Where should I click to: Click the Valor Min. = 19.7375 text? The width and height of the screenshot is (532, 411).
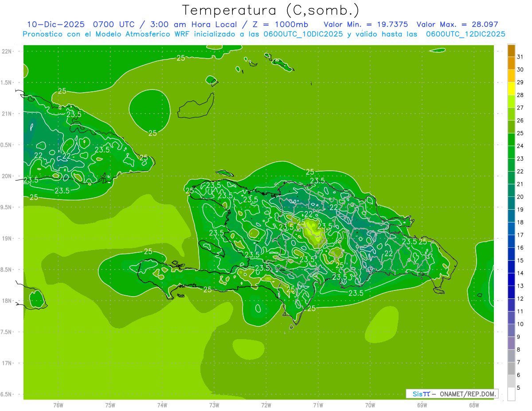pyautogui.click(x=366, y=24)
